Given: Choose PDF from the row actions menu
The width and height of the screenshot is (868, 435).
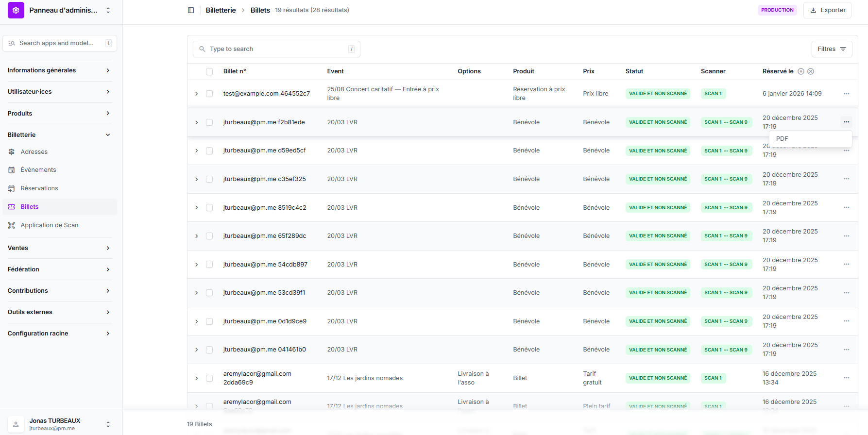Looking at the screenshot, I should coord(782,139).
